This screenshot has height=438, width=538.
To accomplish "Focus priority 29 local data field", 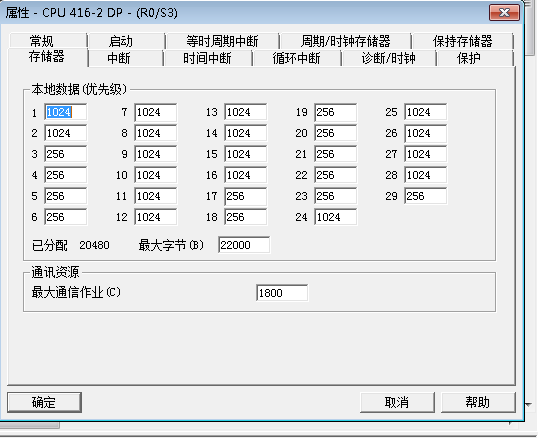I will click(425, 196).
